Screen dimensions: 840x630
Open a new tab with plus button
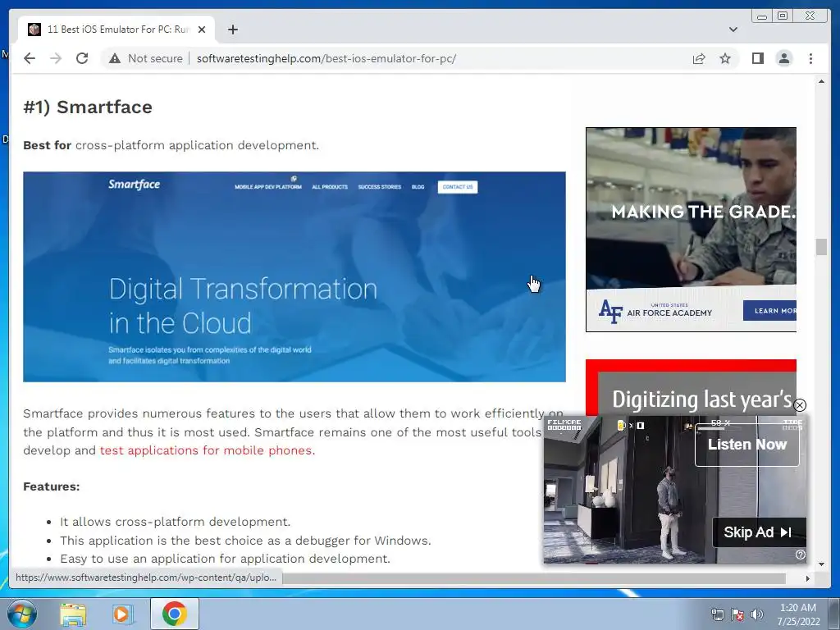[232, 30]
